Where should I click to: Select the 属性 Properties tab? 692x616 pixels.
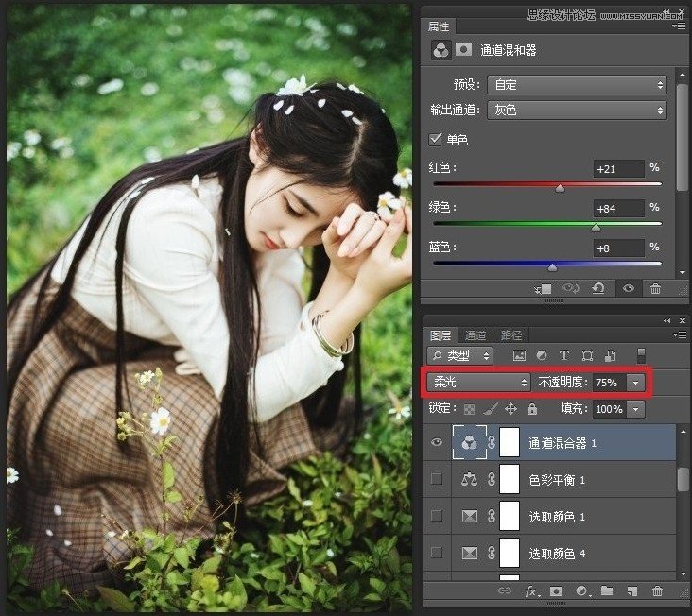(439, 26)
